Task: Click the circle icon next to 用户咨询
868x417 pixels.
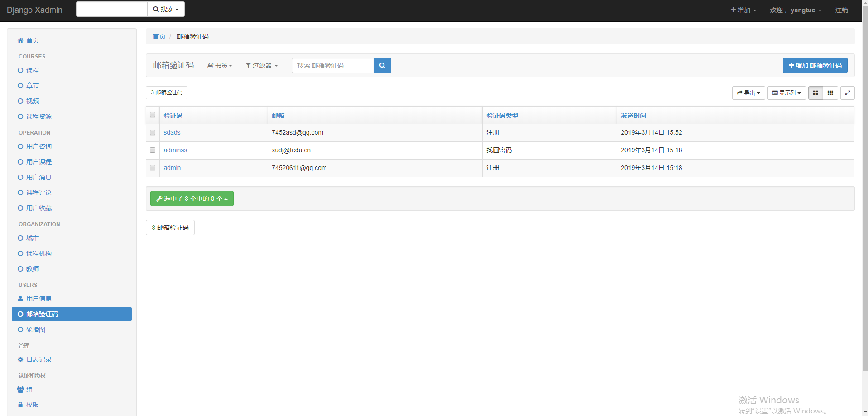Action: point(20,146)
